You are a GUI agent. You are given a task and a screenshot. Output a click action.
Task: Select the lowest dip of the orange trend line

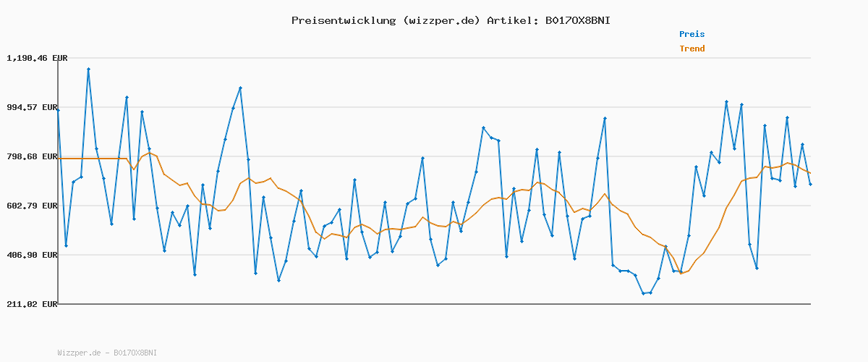(681, 273)
